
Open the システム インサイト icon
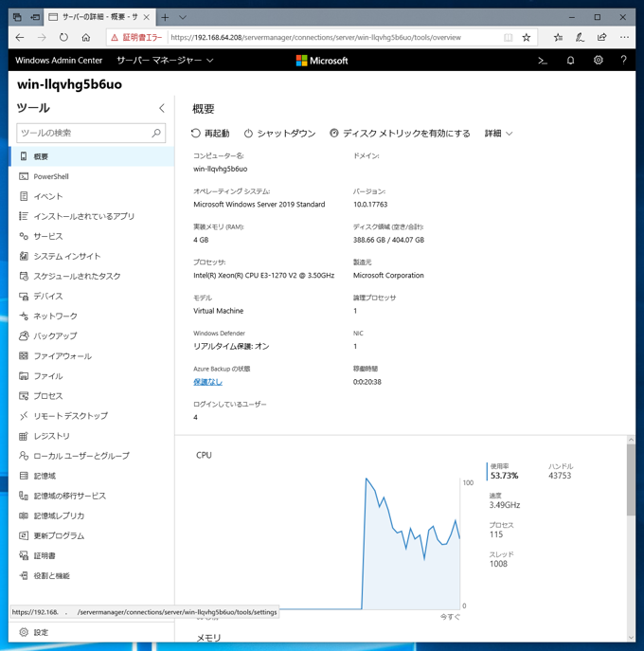24,256
